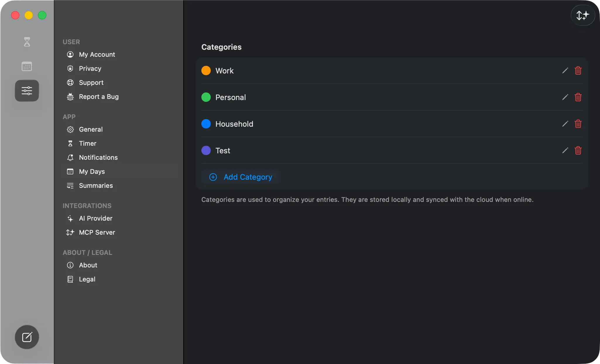The image size is (600, 364).
Task: Click the calendar icon beside My Days
Action: [70, 171]
